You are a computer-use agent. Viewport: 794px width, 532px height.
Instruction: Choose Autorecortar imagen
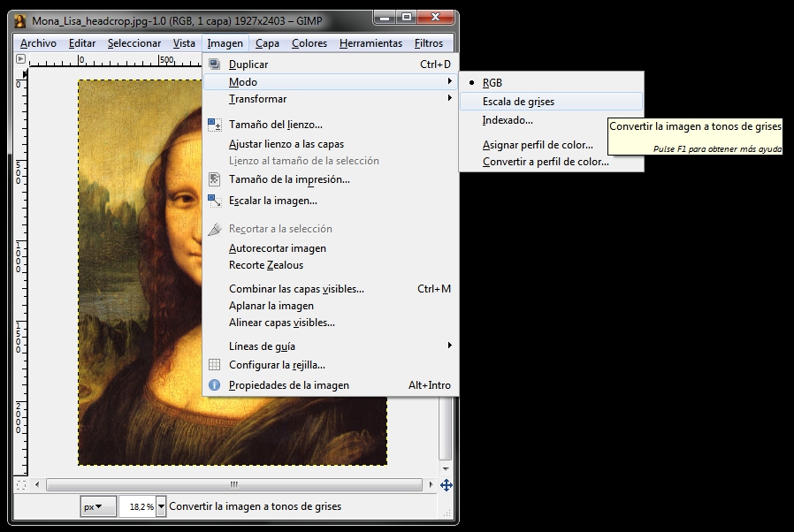click(330, 248)
